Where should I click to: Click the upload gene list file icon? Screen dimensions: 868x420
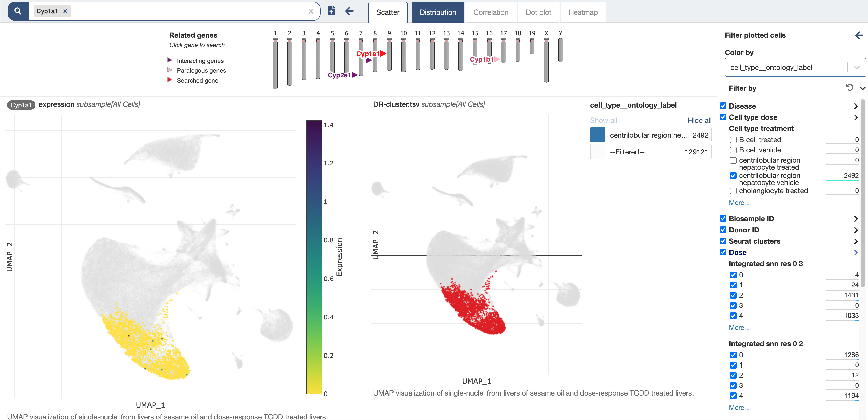tap(331, 11)
